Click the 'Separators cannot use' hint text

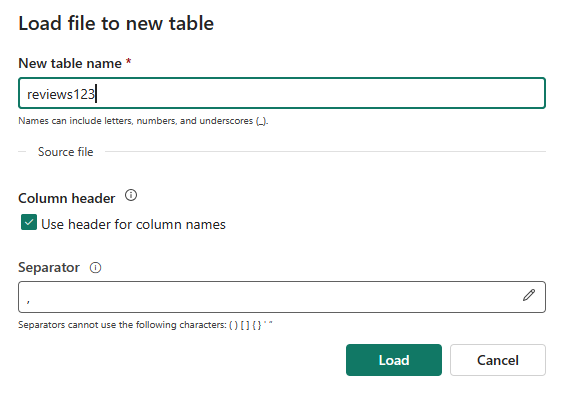point(145,325)
